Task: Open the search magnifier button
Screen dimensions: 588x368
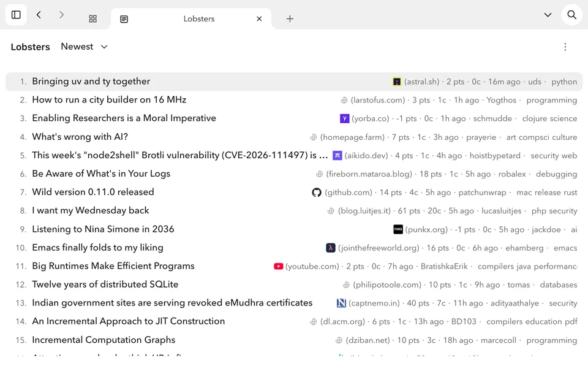Action: (571, 15)
